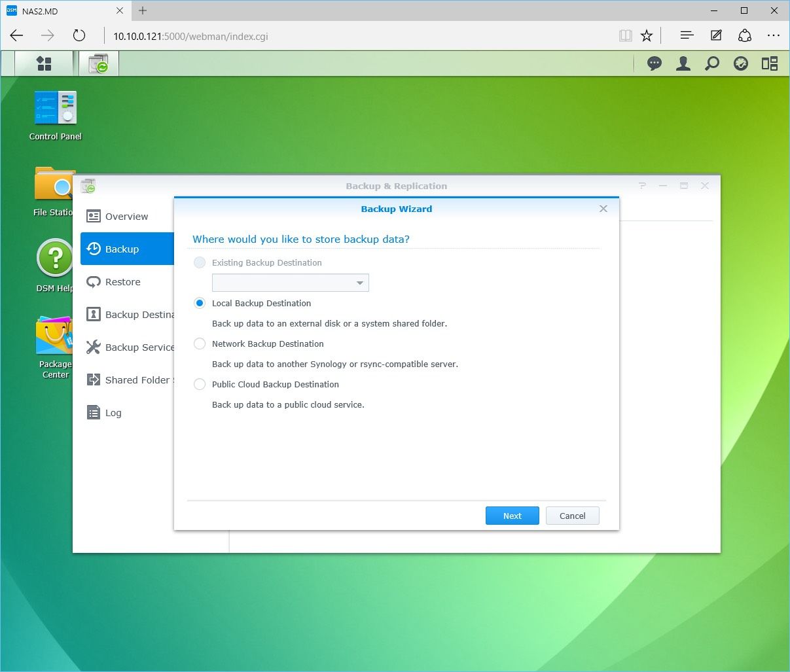Open Backup section in sidebar
Viewport: 790px width, 672px height.
tap(127, 249)
